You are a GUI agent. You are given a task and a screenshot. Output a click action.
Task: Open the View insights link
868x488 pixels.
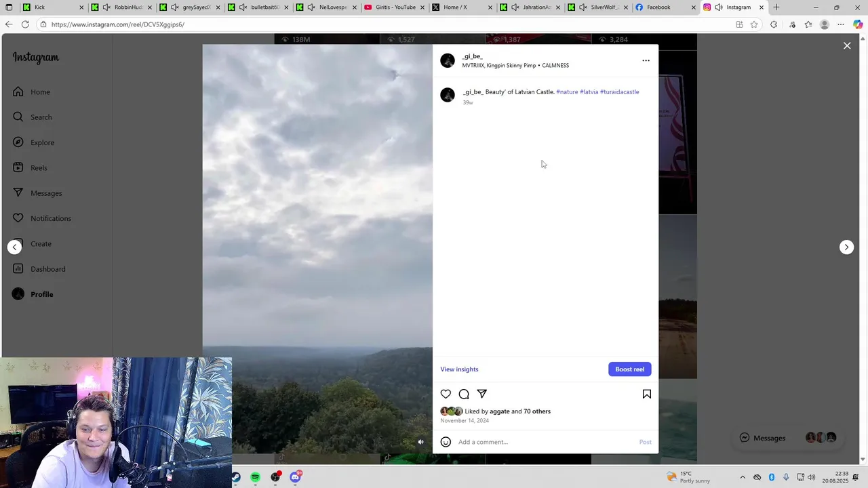[x=459, y=369]
